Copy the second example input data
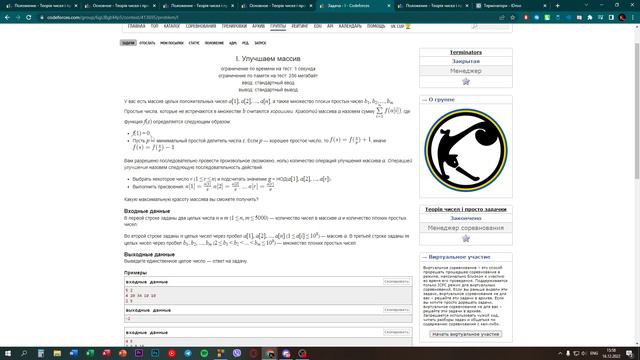 pyautogui.click(x=396, y=332)
